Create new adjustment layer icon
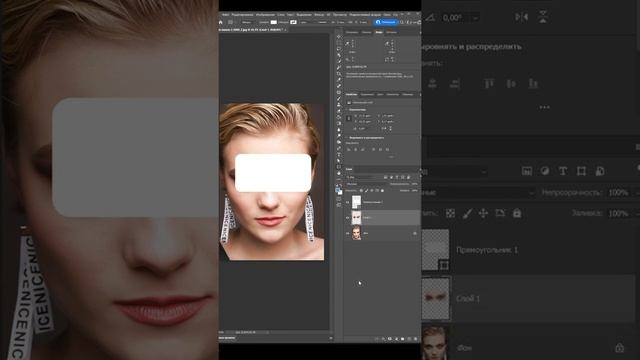The height and width of the screenshot is (360, 640). click(x=396, y=339)
